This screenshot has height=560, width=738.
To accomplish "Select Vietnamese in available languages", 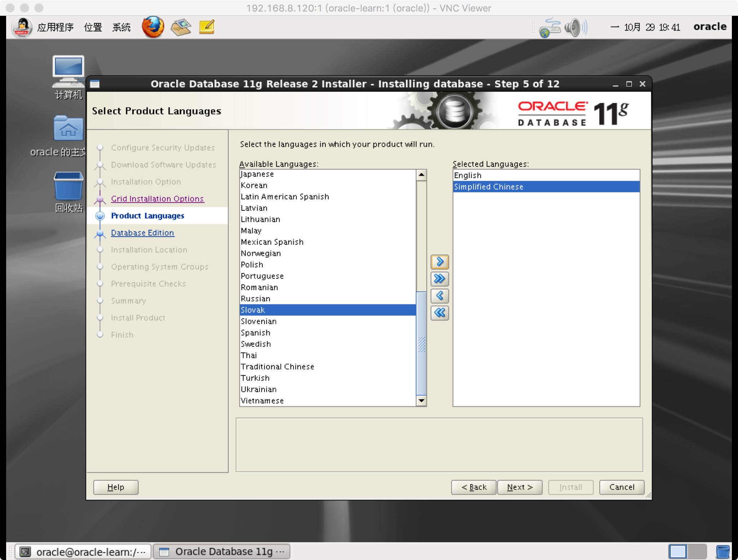I will pyautogui.click(x=328, y=401).
